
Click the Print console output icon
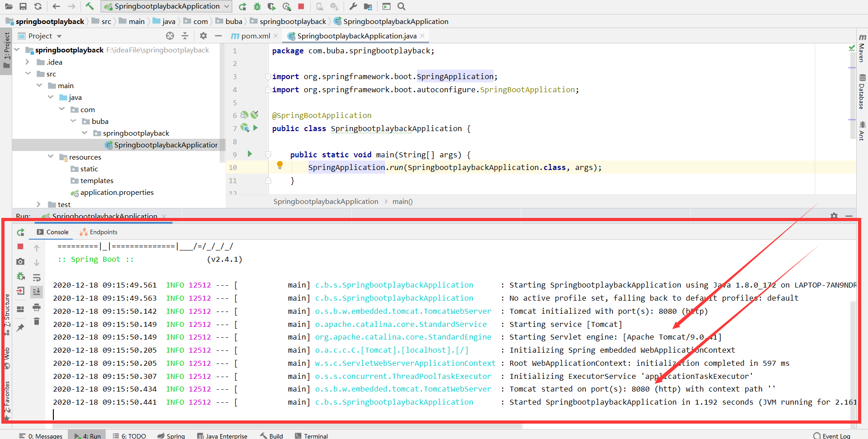[x=37, y=307]
